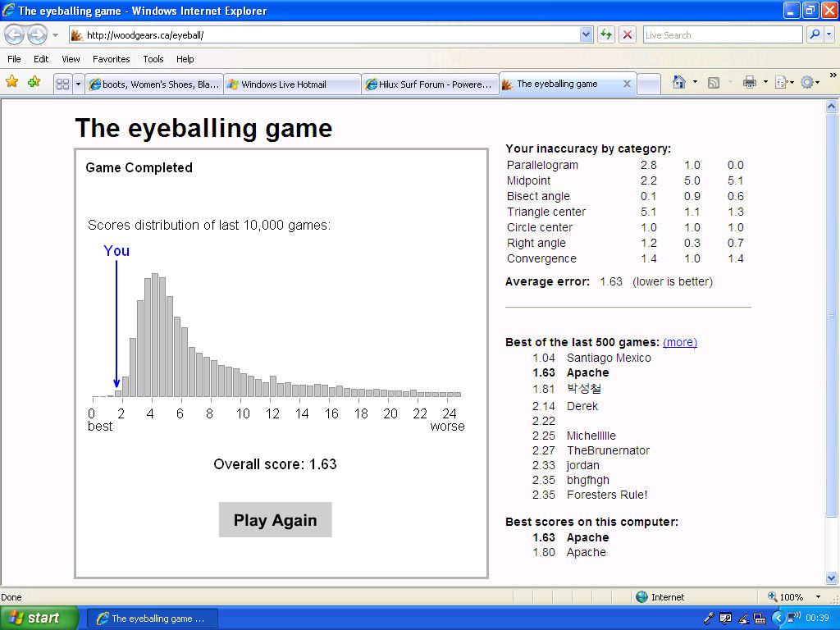
Task: Click the Live Search magnifier icon
Action: click(x=815, y=34)
